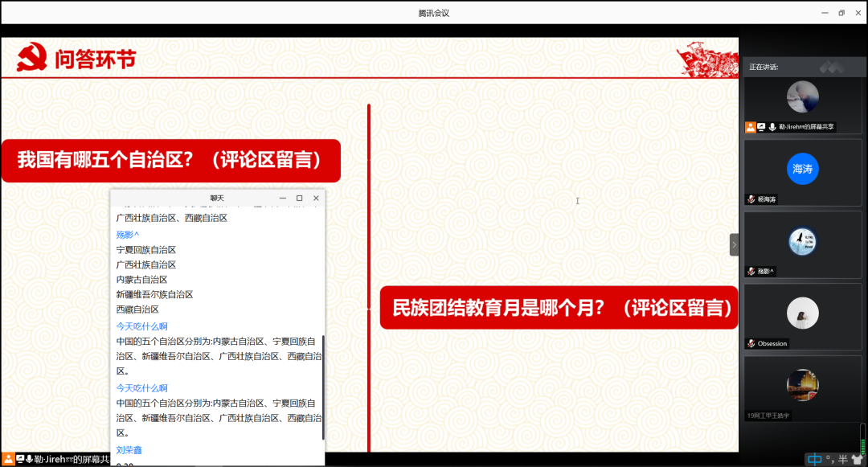Click the chat window vertical scrollbar
Image resolution: width=868 pixels, height=467 pixels.
tap(323, 386)
